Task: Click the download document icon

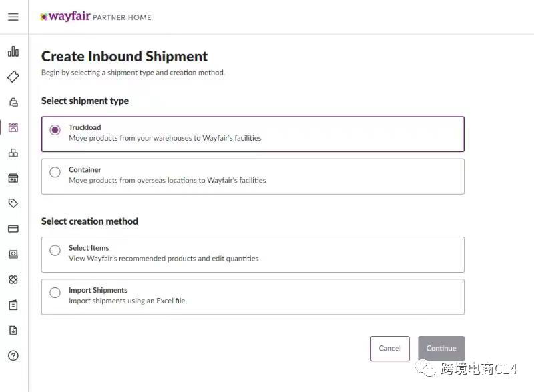Action: 13,330
